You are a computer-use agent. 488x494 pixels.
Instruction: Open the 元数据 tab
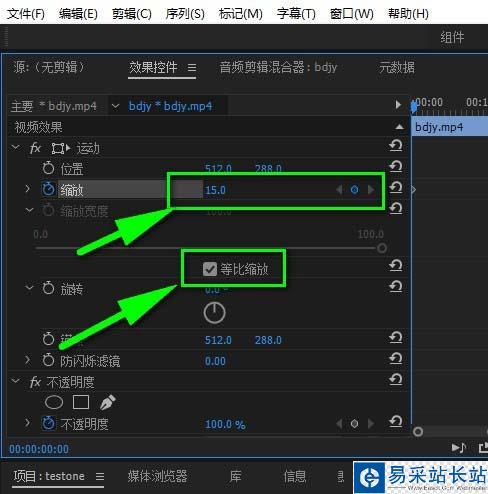397,67
